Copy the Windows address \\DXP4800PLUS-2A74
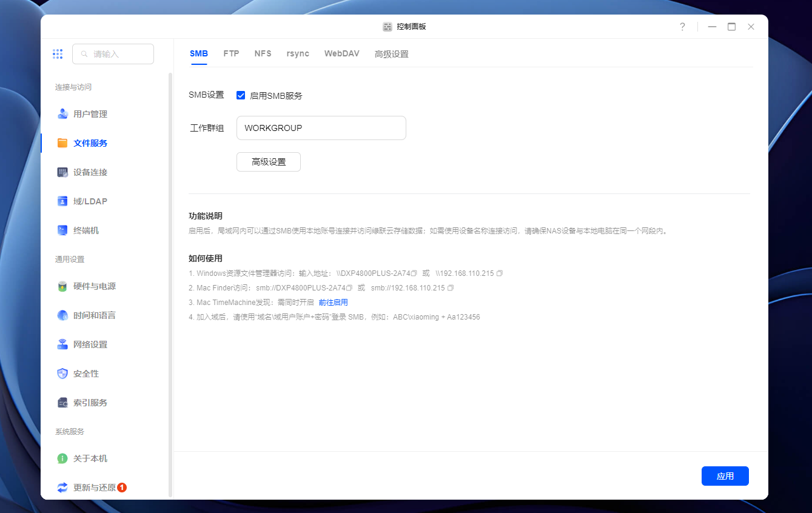 pyautogui.click(x=414, y=273)
